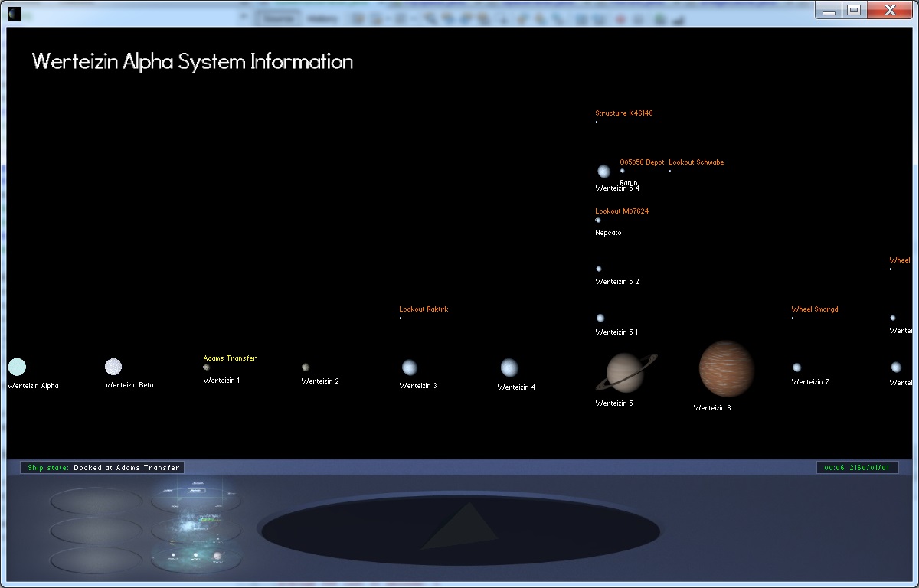Click the Lookout Raktrk station label

(x=424, y=309)
